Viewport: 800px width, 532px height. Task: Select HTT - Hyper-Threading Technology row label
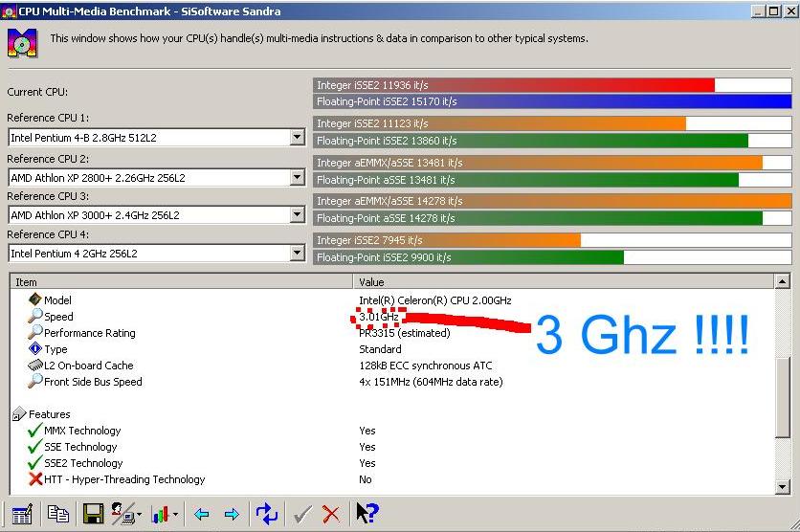(124, 479)
